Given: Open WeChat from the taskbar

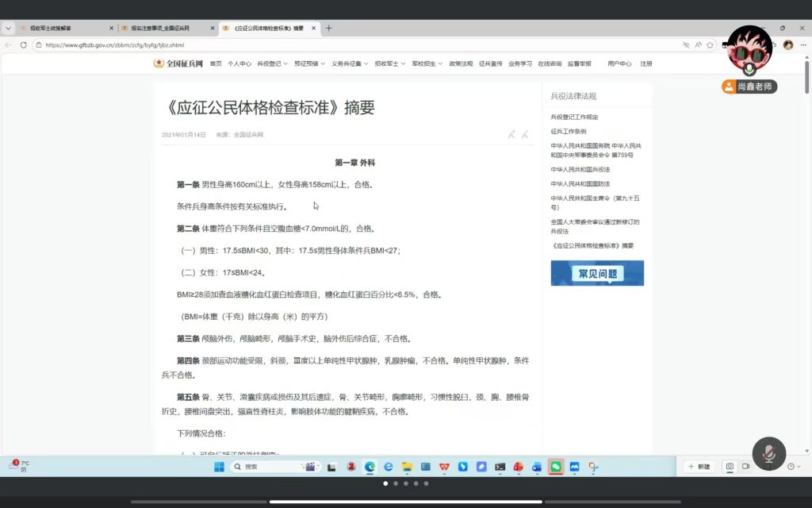Looking at the screenshot, I should coord(556,467).
